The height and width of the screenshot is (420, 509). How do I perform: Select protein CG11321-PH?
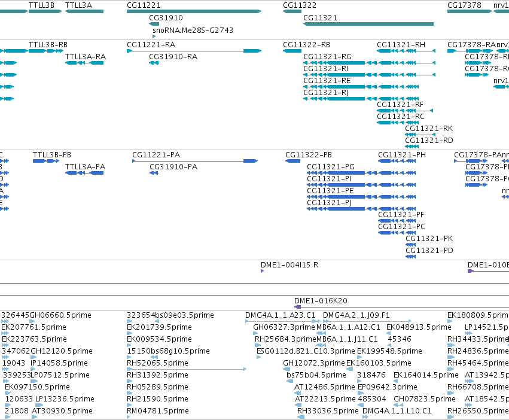(x=402, y=155)
